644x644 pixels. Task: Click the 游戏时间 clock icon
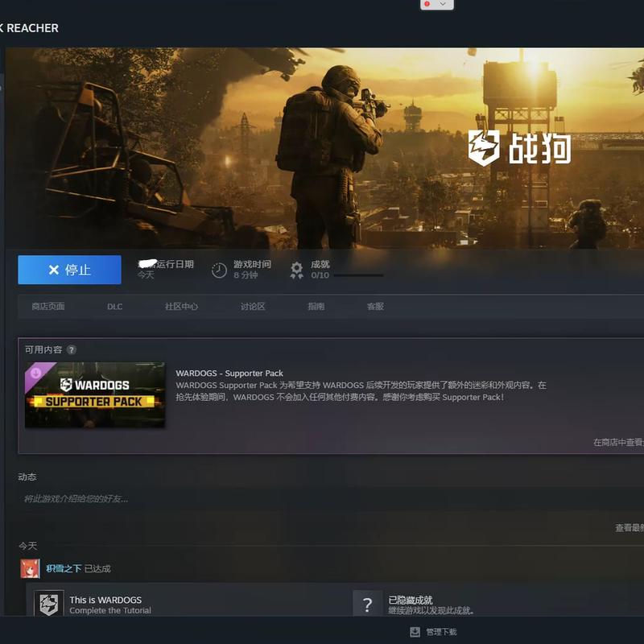coord(219,270)
